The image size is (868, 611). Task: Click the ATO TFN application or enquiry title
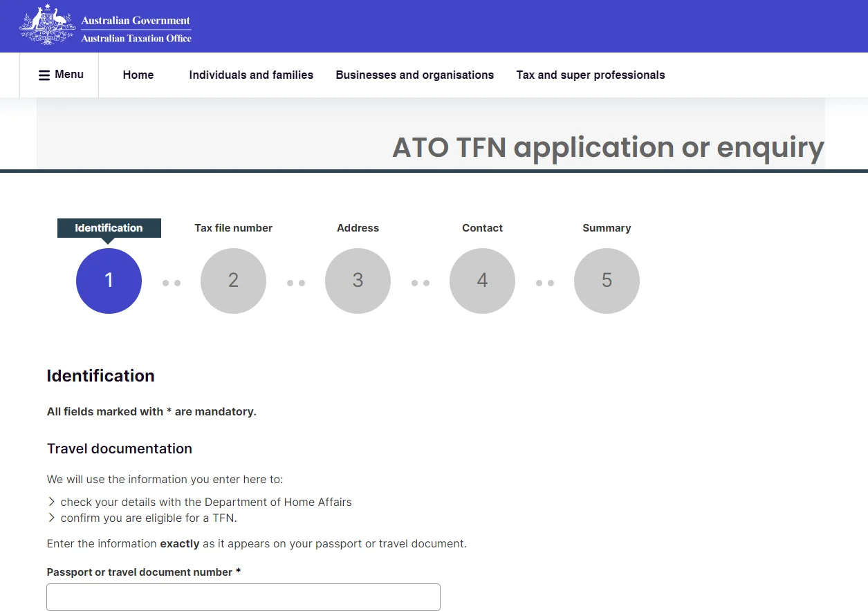point(608,147)
